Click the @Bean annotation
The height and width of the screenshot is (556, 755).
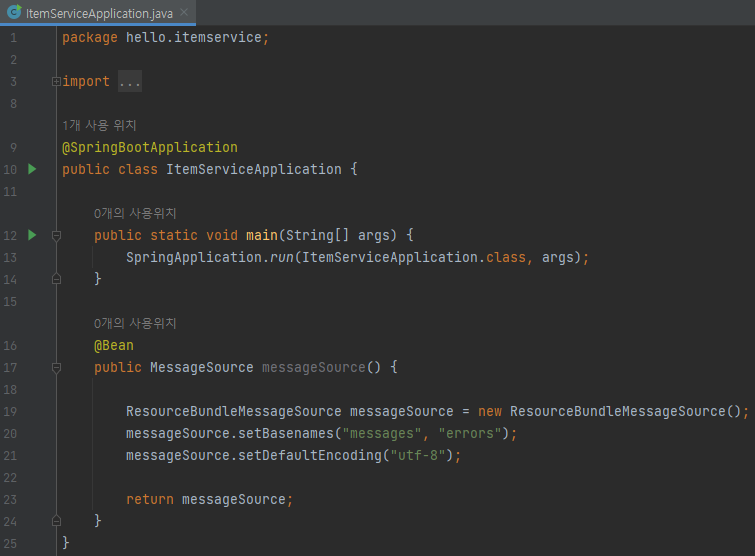[x=114, y=345]
